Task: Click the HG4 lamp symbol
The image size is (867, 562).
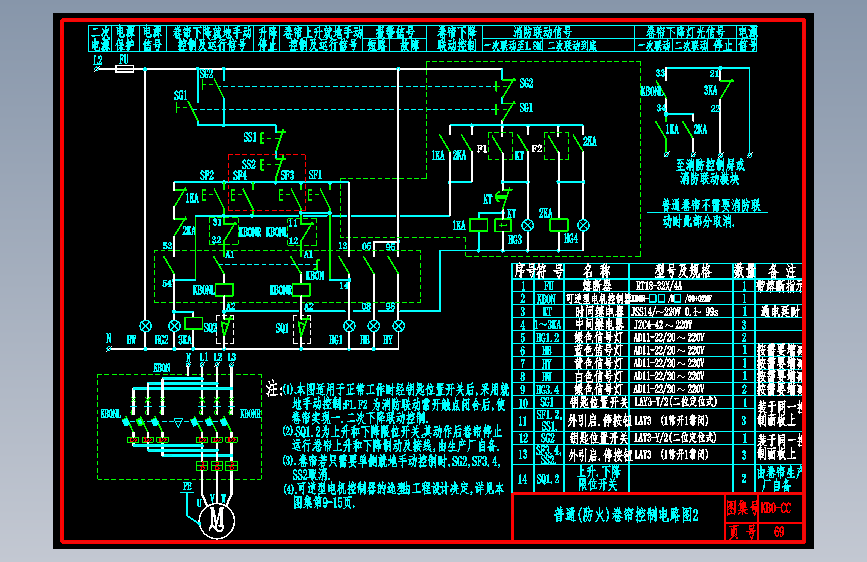Action: point(583,225)
